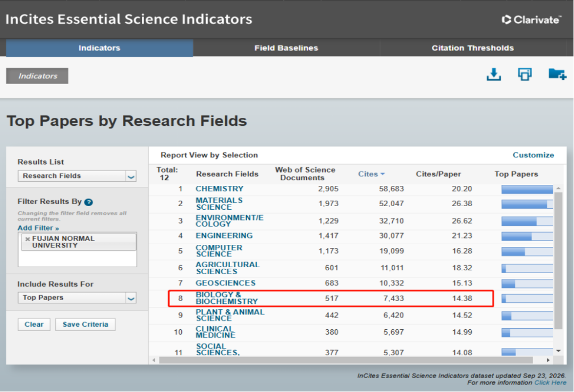The height and width of the screenshot is (392, 574).
Task: Open the PLANT & ANIMAL SCIENCE field
Action: pos(230,315)
